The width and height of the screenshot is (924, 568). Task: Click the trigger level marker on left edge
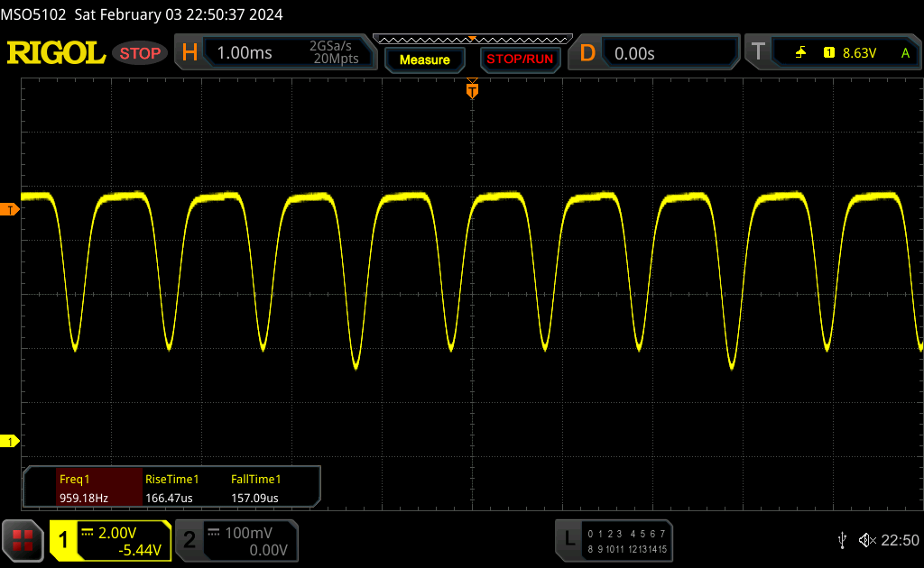[x=10, y=210]
